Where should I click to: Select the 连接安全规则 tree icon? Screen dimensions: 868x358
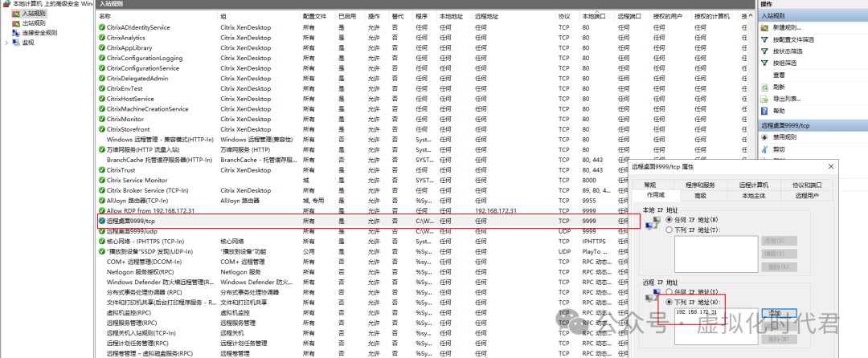(16, 33)
